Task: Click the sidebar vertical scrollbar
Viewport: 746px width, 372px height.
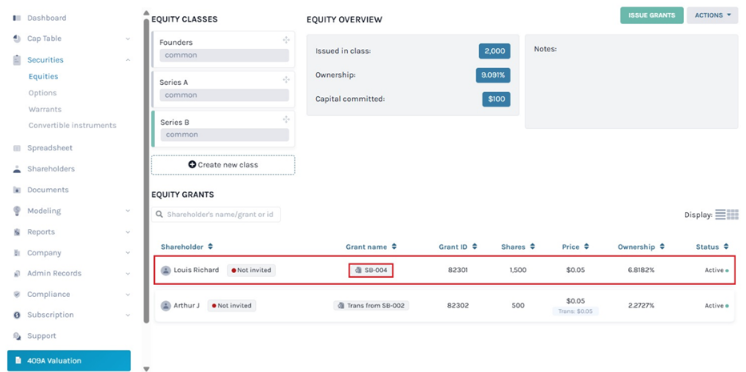Action: click(146, 171)
